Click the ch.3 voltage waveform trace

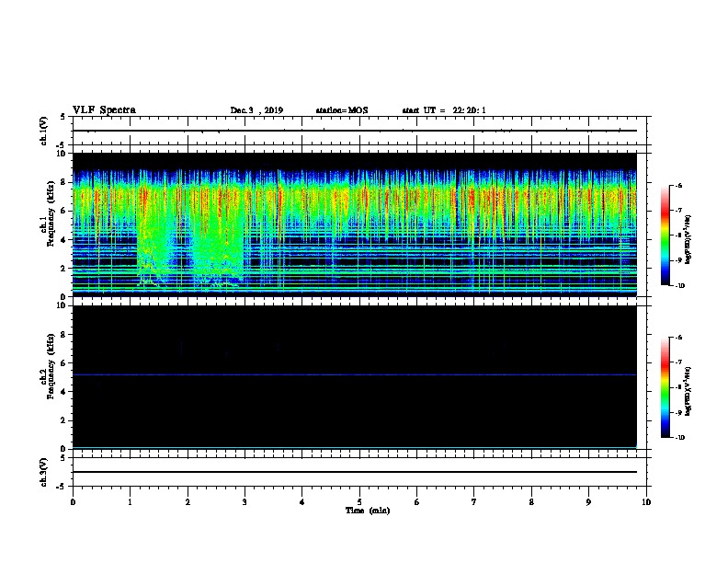(355, 472)
